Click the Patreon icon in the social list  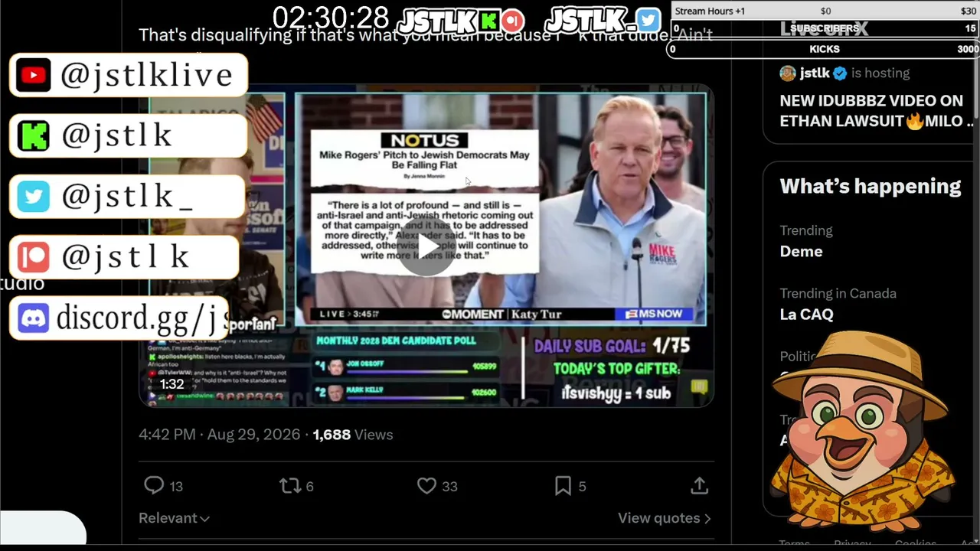(x=34, y=257)
